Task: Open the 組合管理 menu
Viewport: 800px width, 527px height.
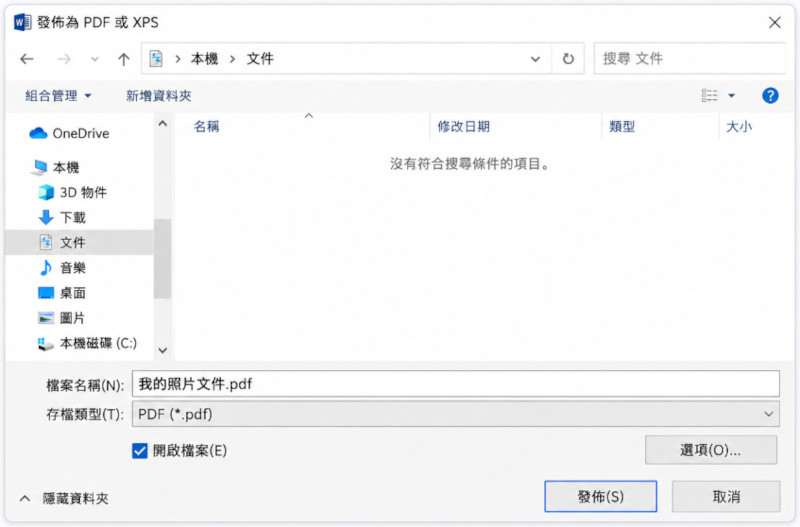Action: click(58, 95)
